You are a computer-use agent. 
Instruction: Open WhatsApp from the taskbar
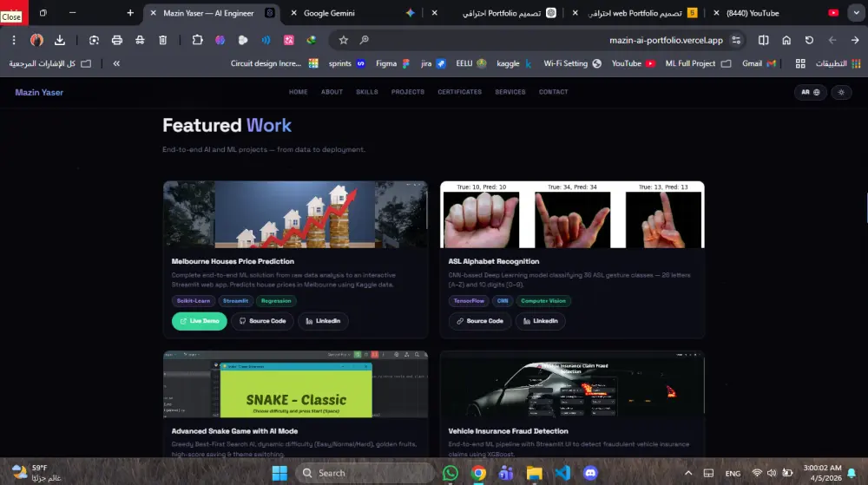coord(450,473)
